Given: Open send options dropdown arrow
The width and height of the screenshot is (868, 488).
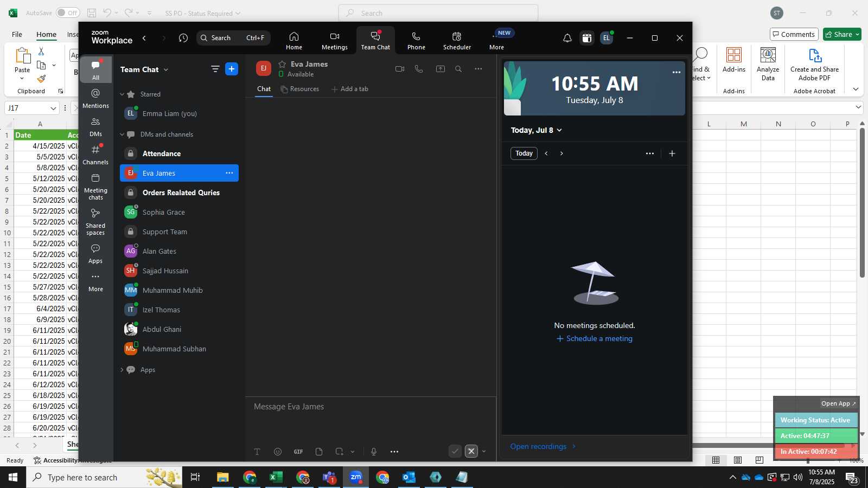Looking at the screenshot, I should click(484, 452).
